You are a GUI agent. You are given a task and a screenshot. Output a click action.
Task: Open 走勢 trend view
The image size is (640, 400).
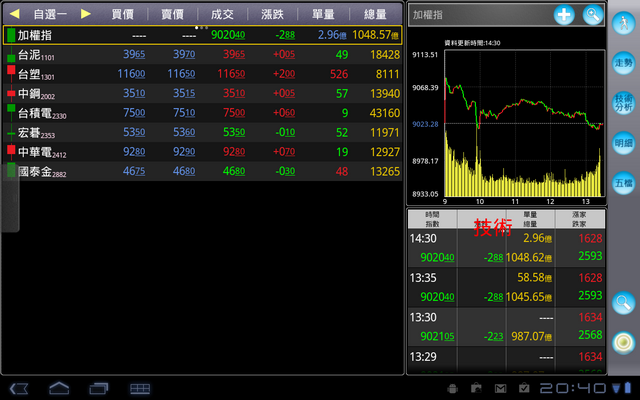pyautogui.click(x=623, y=62)
